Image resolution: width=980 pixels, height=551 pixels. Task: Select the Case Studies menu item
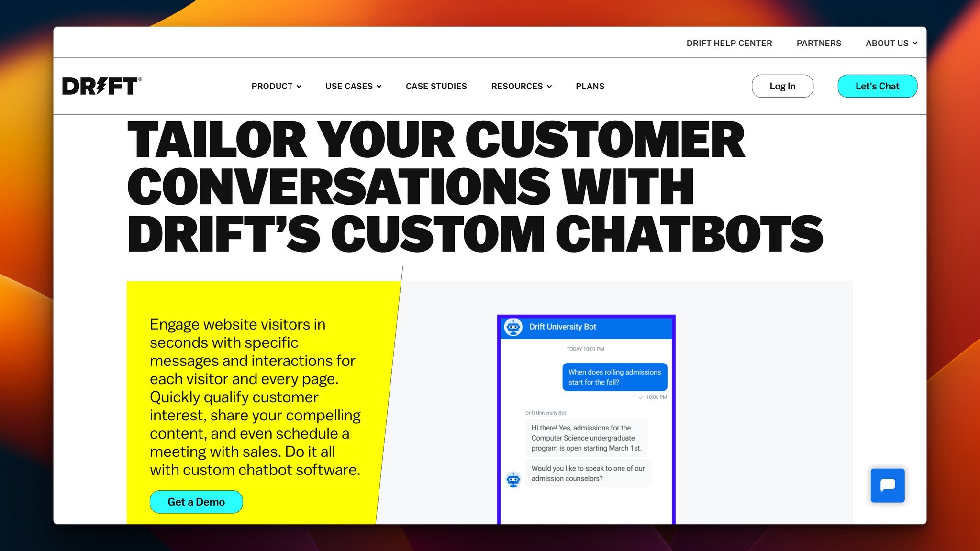[x=436, y=86]
